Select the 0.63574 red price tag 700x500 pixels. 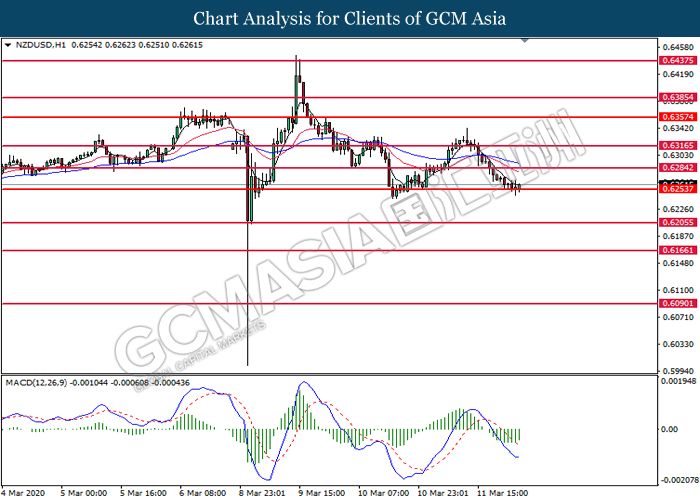coord(676,117)
